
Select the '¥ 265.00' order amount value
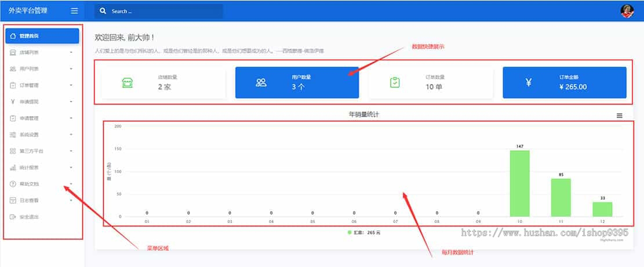click(573, 87)
